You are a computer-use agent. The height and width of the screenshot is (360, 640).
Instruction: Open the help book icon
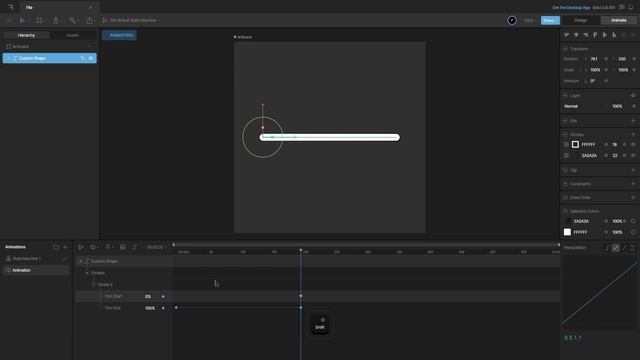[622, 7]
